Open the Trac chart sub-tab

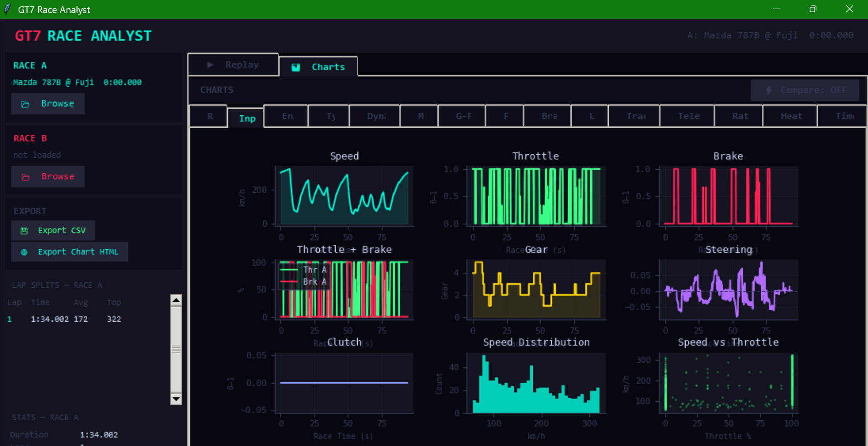click(635, 116)
